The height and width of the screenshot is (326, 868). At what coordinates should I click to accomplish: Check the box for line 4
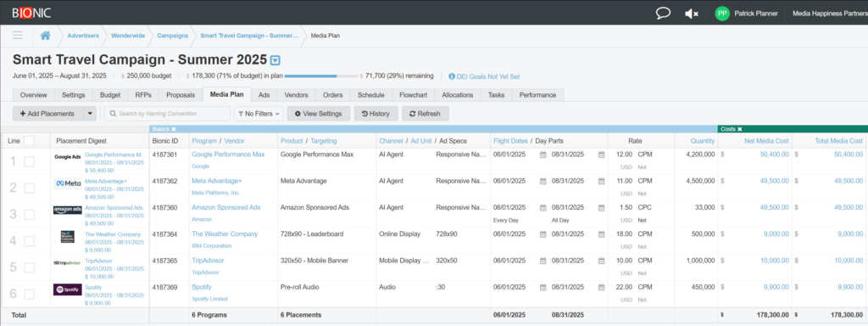click(30, 241)
